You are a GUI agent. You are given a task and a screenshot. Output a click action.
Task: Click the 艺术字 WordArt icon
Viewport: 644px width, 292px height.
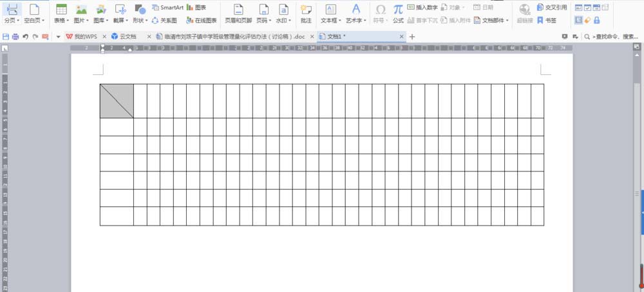point(356,9)
